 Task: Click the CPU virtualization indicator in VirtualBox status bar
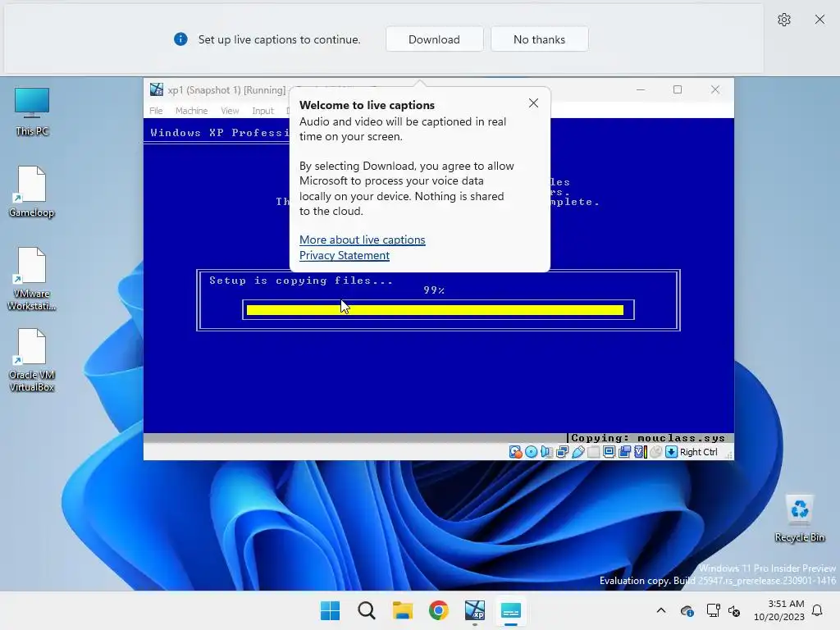pos(640,452)
